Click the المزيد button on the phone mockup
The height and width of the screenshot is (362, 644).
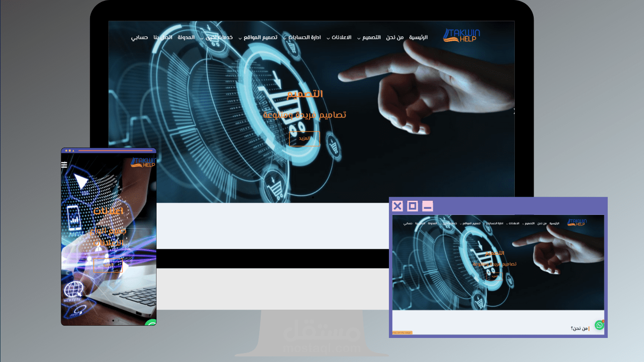pos(108,265)
